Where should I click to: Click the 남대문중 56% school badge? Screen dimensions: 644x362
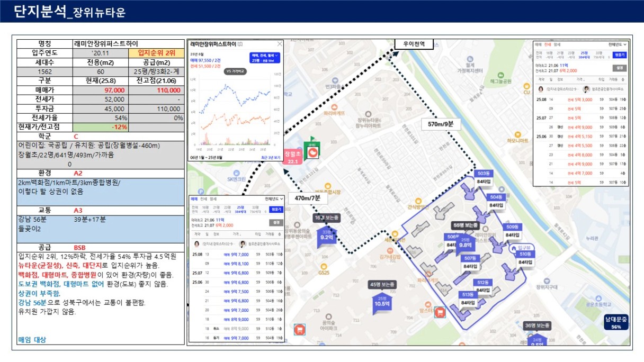[616, 322]
